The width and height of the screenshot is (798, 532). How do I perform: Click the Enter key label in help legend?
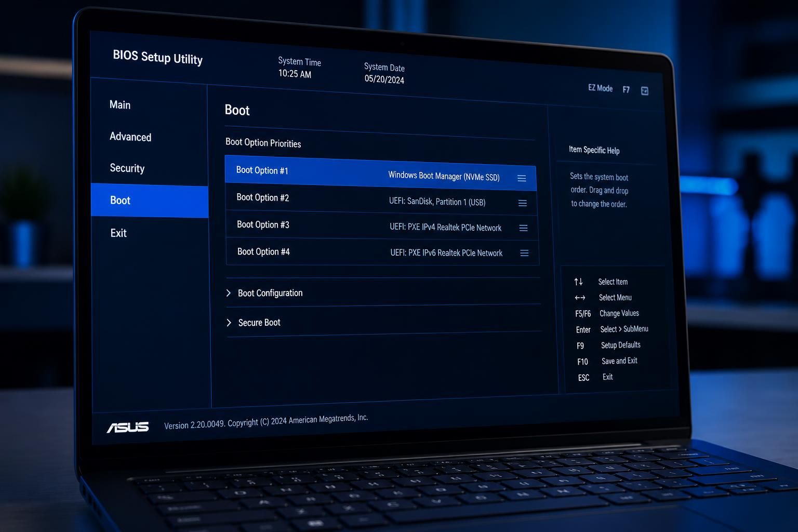(583, 330)
